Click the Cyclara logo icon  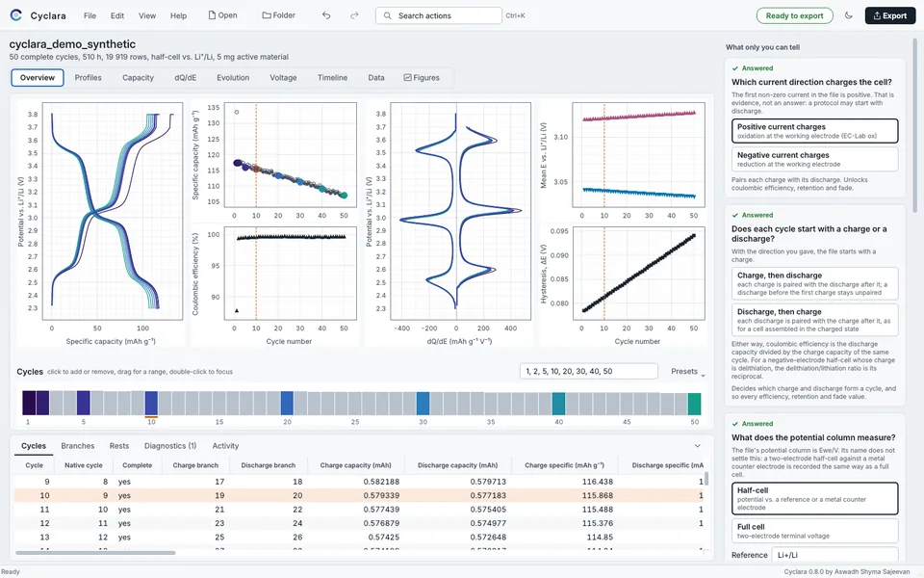tap(16, 15)
